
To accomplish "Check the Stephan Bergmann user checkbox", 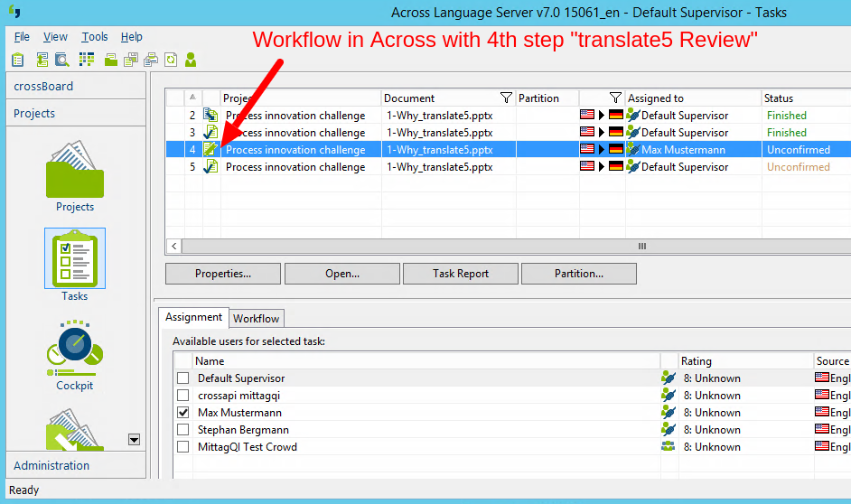I will pyautogui.click(x=183, y=430).
